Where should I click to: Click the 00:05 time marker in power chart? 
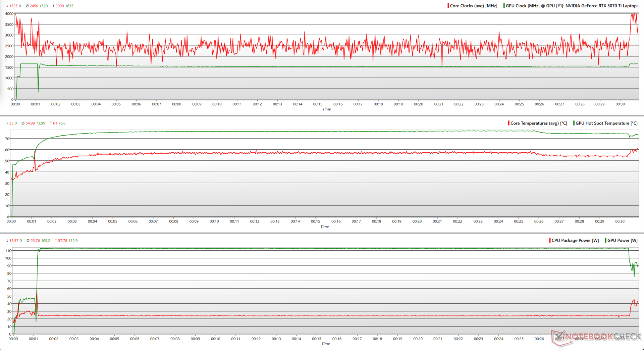pyautogui.click(x=114, y=339)
